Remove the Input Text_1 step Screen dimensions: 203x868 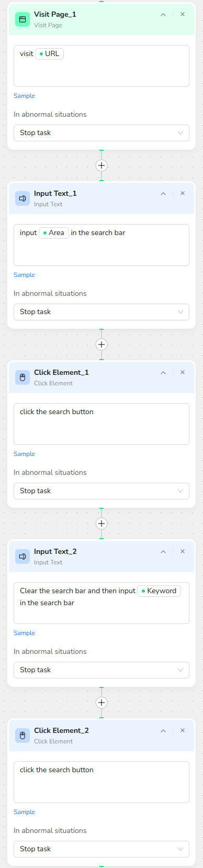pyautogui.click(x=183, y=193)
